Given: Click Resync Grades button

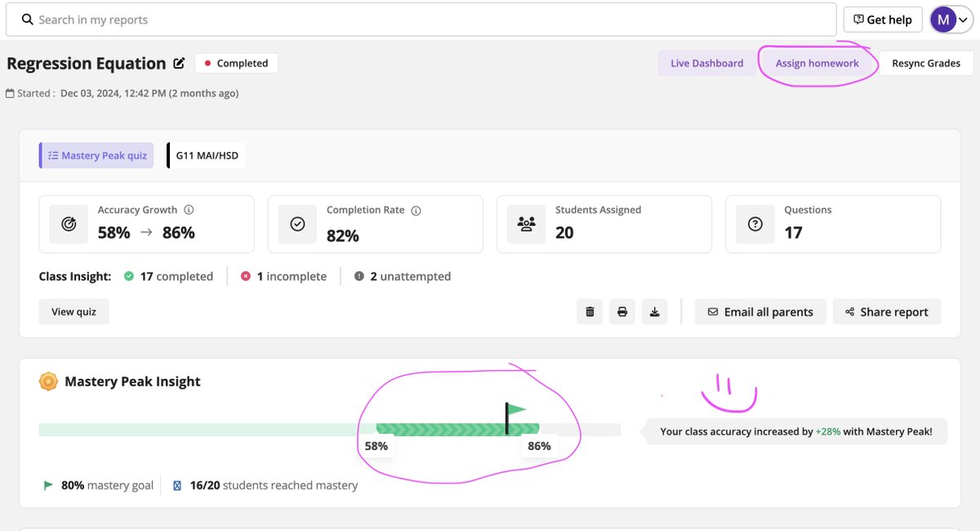Looking at the screenshot, I should coord(926,63).
